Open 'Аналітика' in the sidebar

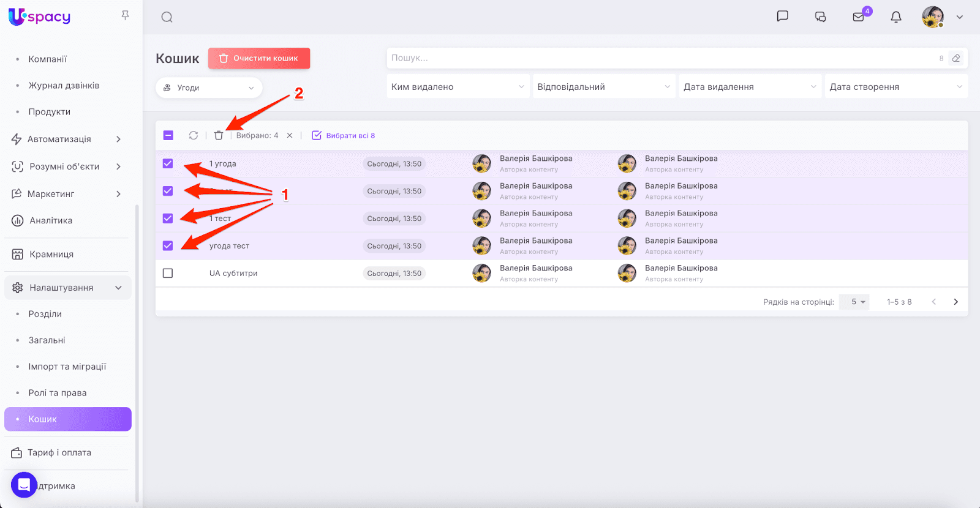[51, 220]
